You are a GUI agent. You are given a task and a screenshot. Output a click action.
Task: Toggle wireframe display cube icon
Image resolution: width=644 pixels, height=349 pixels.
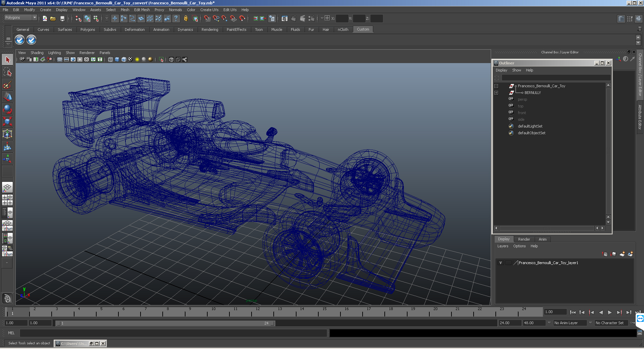coord(110,59)
